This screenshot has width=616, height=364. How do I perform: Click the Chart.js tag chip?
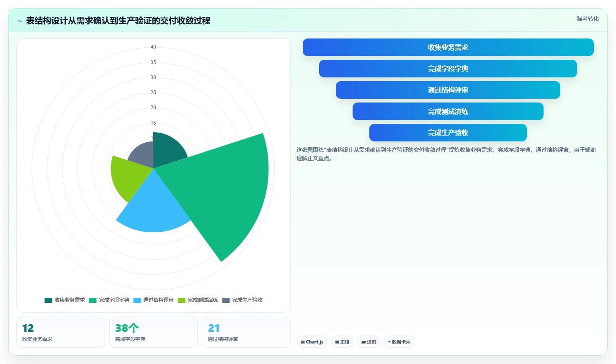(312, 342)
